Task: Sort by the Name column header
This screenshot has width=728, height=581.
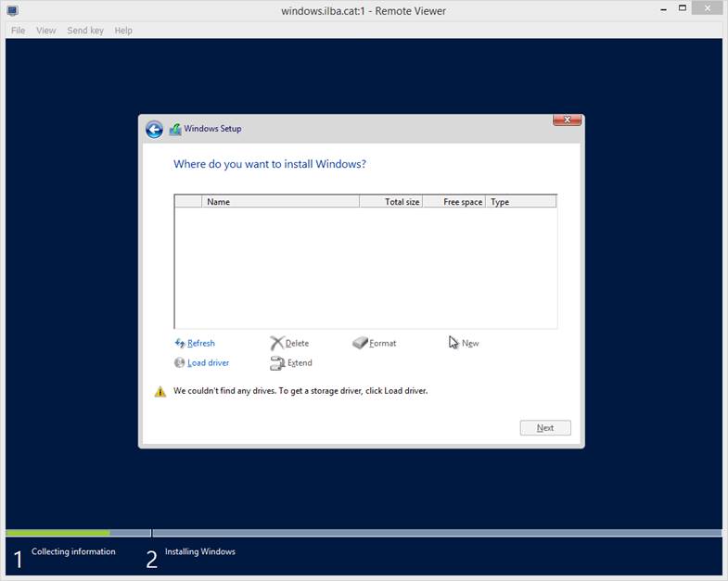Action: click(x=280, y=202)
